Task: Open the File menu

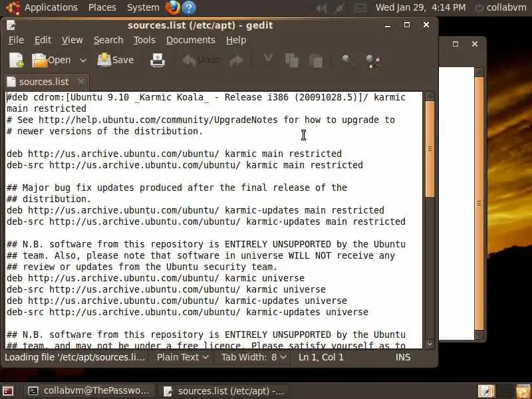Action: pos(16,40)
